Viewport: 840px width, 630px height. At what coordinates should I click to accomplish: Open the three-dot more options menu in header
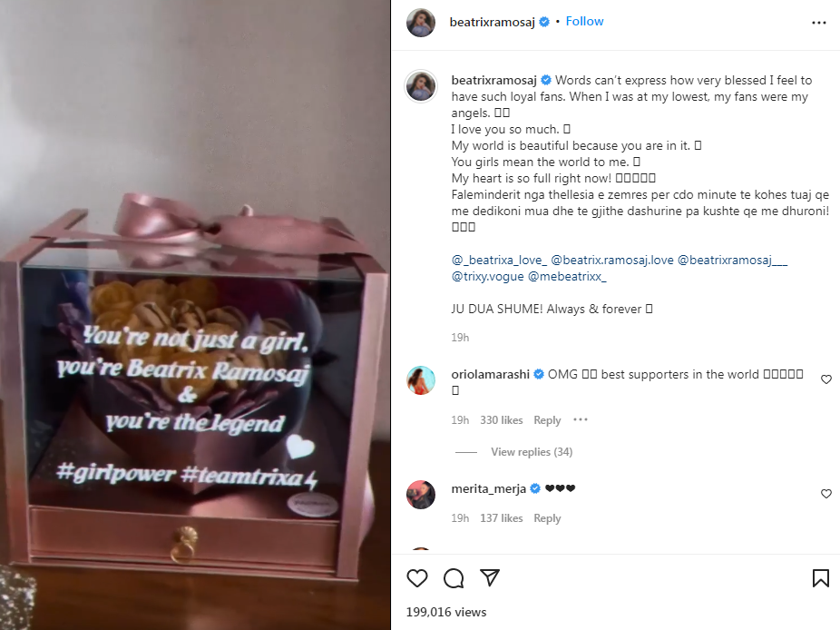click(818, 23)
